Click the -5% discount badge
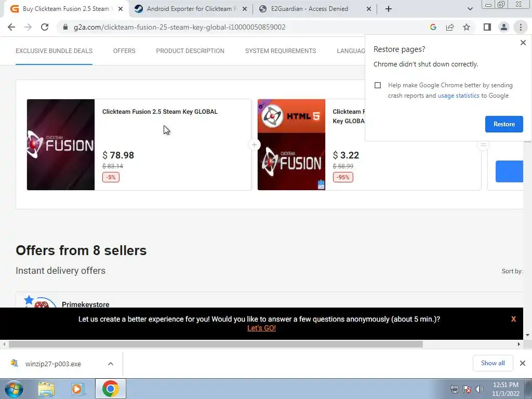 pos(111,177)
